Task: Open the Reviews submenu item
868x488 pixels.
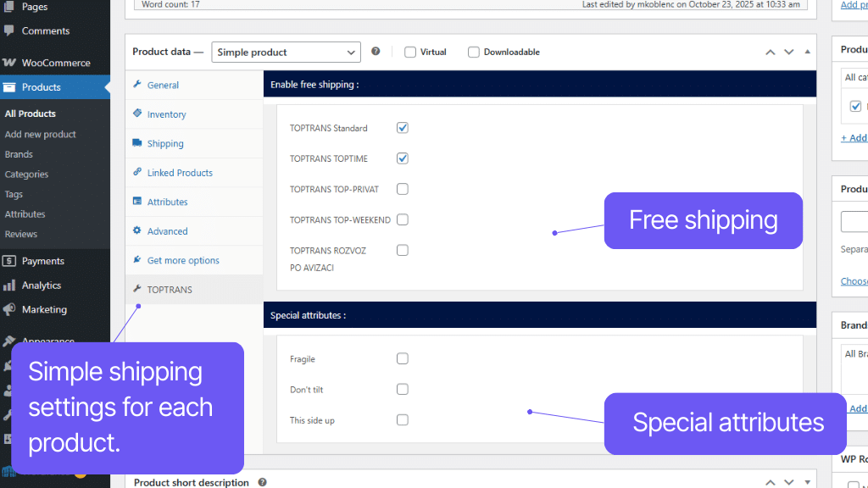Action: tap(21, 234)
